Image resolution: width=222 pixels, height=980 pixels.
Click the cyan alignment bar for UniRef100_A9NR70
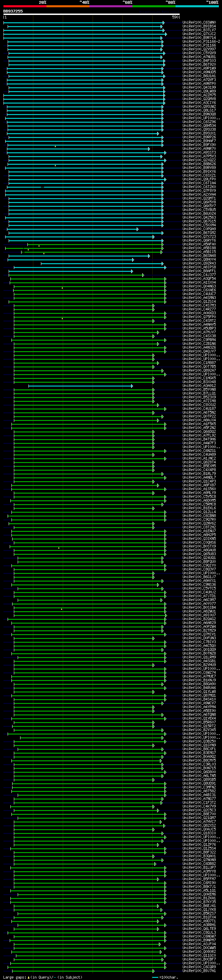(x=78, y=149)
